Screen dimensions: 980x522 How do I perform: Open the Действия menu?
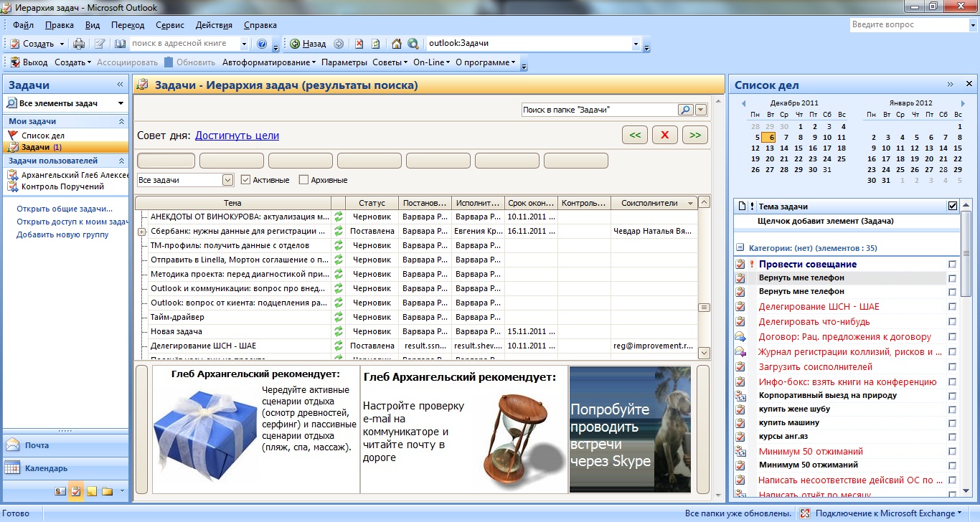214,25
